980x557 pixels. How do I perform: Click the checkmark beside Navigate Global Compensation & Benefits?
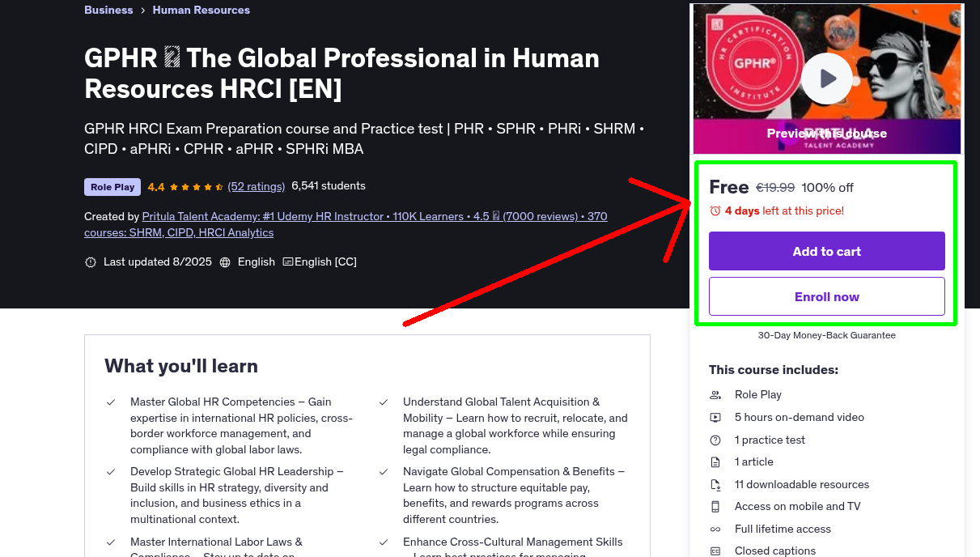coord(384,472)
